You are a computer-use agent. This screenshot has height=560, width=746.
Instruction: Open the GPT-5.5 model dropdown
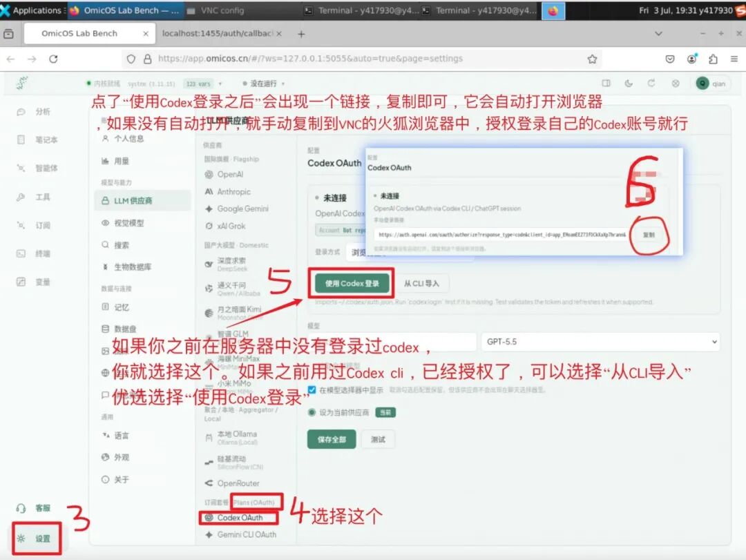600,342
